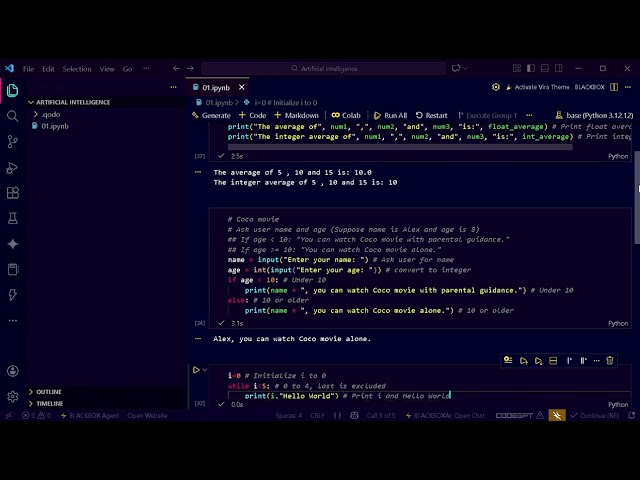Click the Generate notebook button
The image size is (640, 480).
(211, 116)
